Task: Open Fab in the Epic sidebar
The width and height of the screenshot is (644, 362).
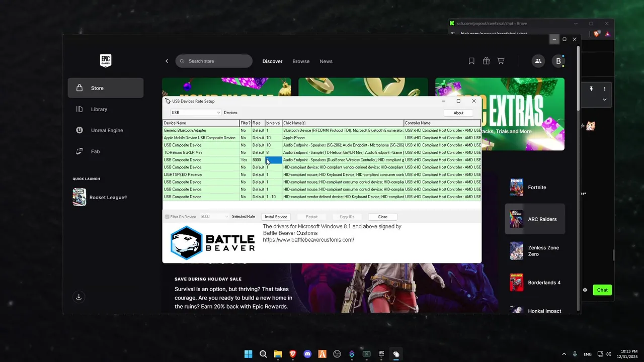Action: tap(106, 151)
